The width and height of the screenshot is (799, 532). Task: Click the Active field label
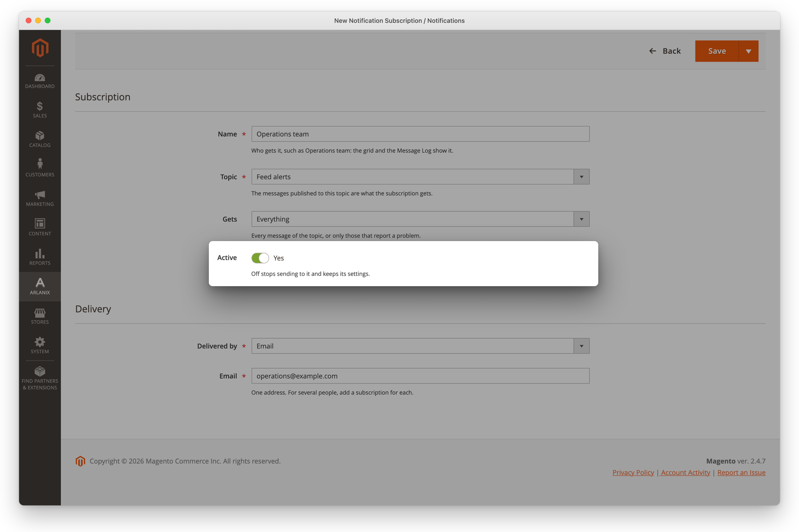pos(227,258)
